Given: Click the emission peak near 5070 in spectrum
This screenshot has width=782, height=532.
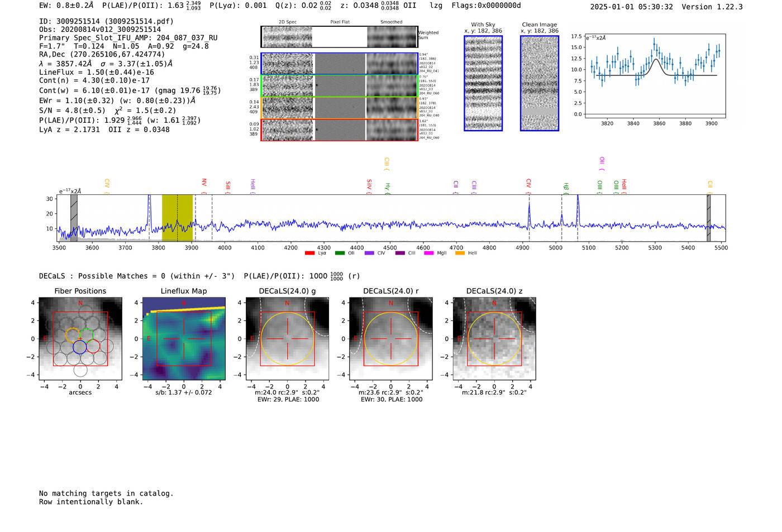Looking at the screenshot, I should click(578, 197).
